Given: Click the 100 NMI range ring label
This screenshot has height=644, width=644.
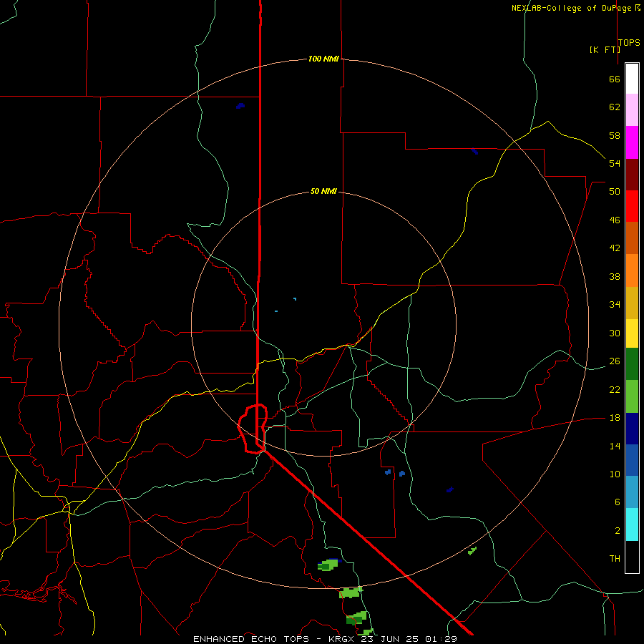Looking at the screenshot, I should [323, 59].
